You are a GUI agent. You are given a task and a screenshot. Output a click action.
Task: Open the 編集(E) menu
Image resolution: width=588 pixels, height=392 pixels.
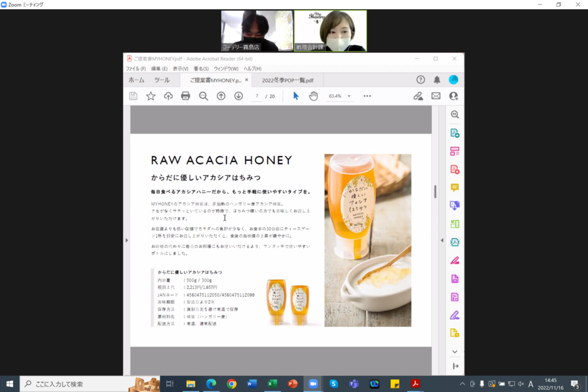point(160,68)
